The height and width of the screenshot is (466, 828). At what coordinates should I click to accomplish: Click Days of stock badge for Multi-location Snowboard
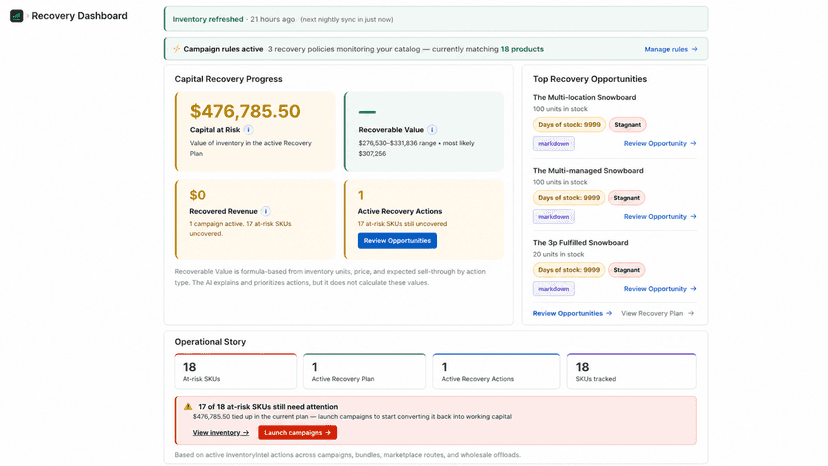569,125
